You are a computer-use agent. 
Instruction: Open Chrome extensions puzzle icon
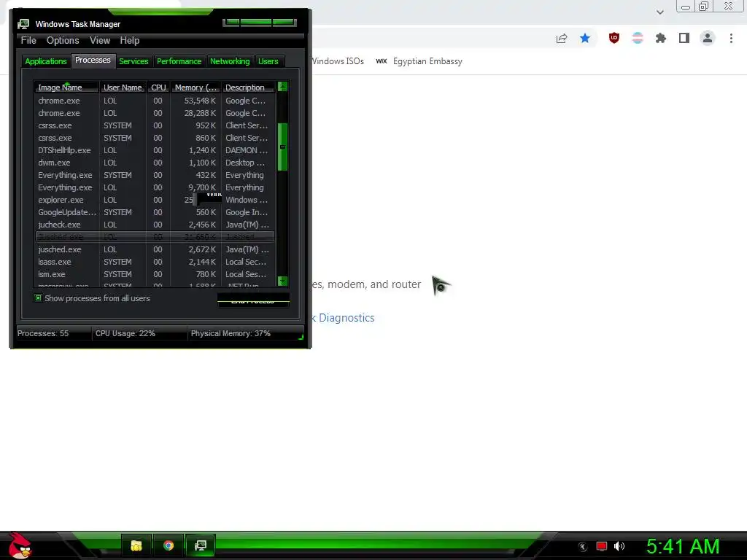coord(661,38)
